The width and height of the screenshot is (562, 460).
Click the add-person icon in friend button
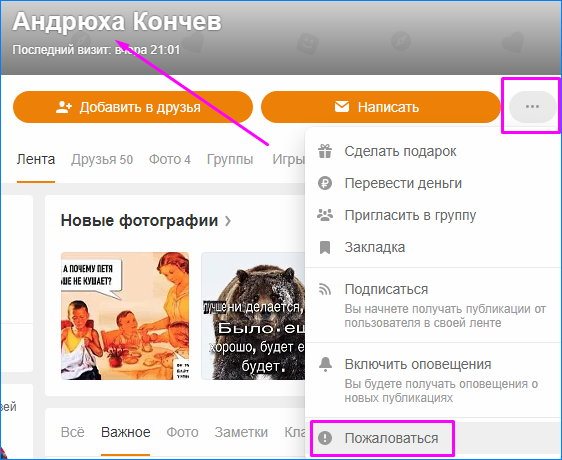pyautogui.click(x=64, y=107)
